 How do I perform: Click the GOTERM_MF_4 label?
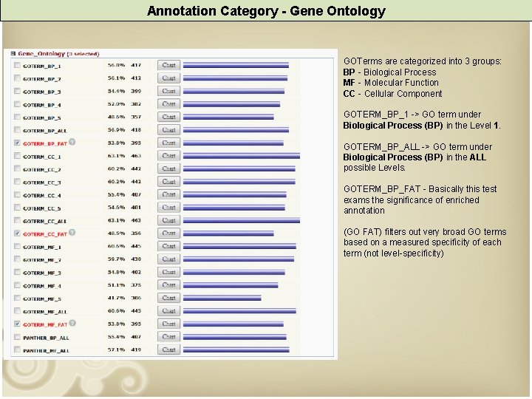[x=42, y=287]
